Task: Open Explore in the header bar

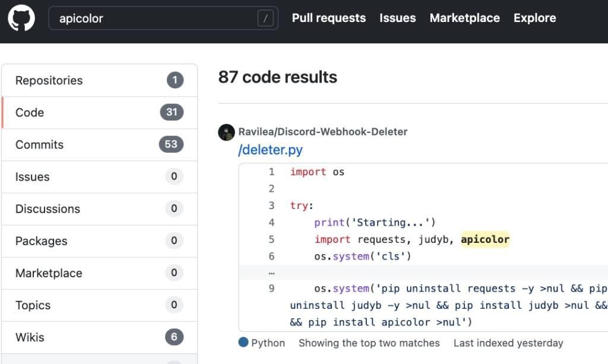Action: coord(535,18)
